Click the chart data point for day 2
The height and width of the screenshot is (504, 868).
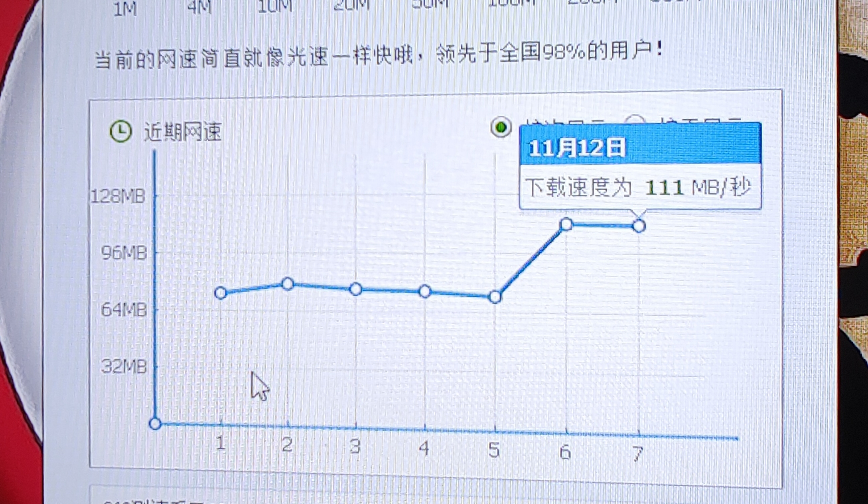click(287, 284)
